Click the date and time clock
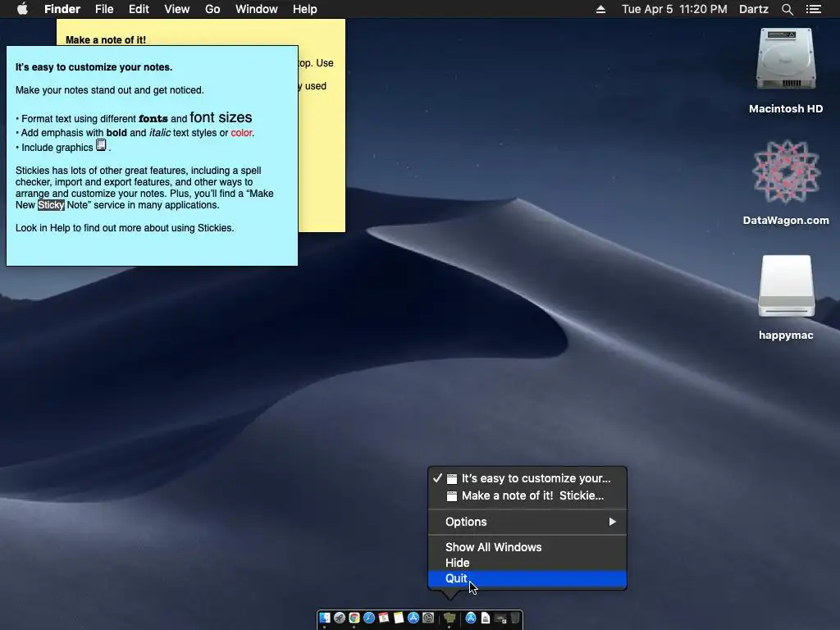840x630 pixels. pos(674,9)
